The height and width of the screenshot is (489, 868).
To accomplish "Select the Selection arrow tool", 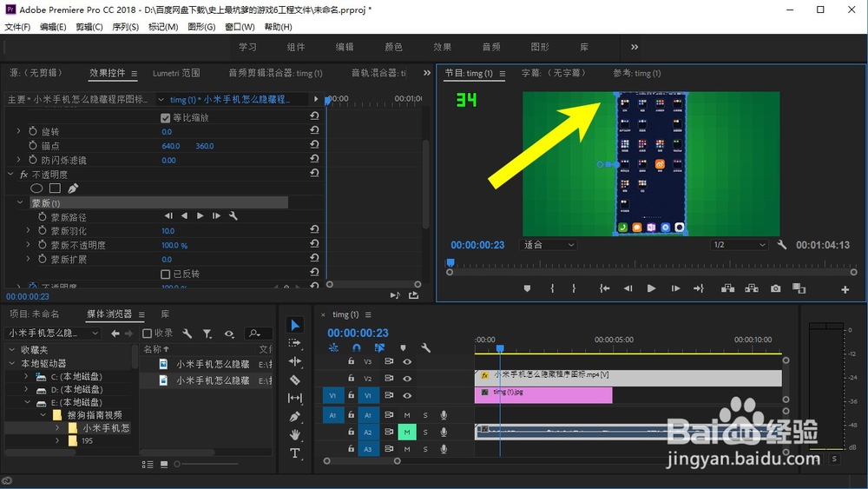I will tap(295, 325).
